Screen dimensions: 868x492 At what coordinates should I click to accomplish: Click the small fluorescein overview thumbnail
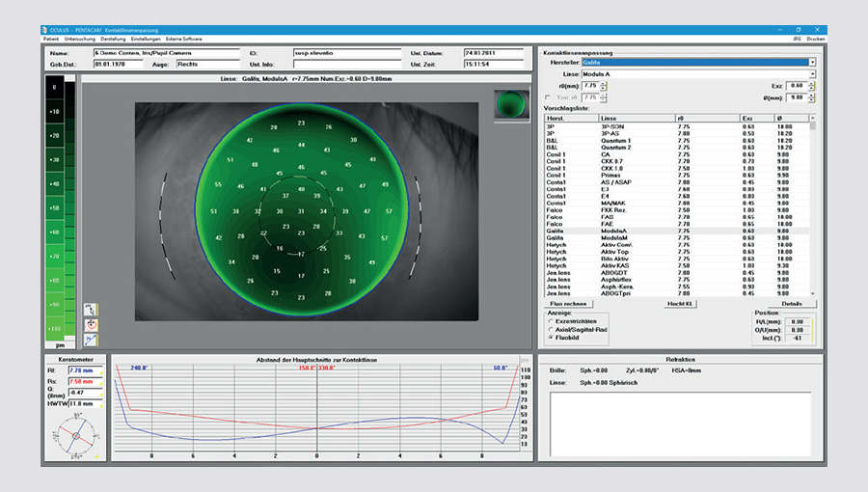click(511, 104)
